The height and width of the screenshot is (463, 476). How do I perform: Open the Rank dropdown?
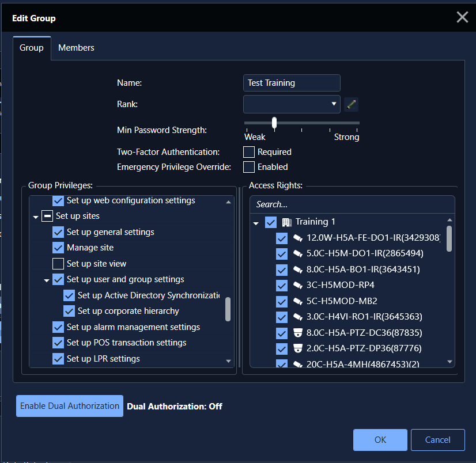click(x=292, y=104)
